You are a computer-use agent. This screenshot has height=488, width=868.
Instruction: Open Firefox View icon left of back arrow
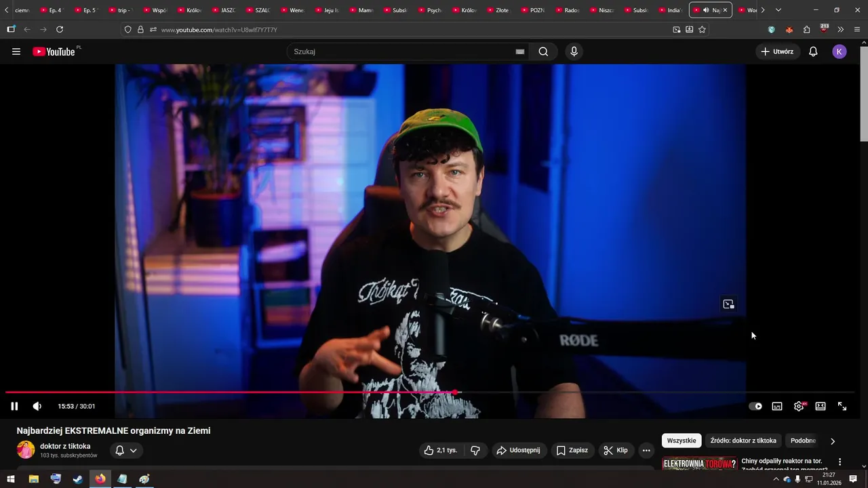(11, 29)
